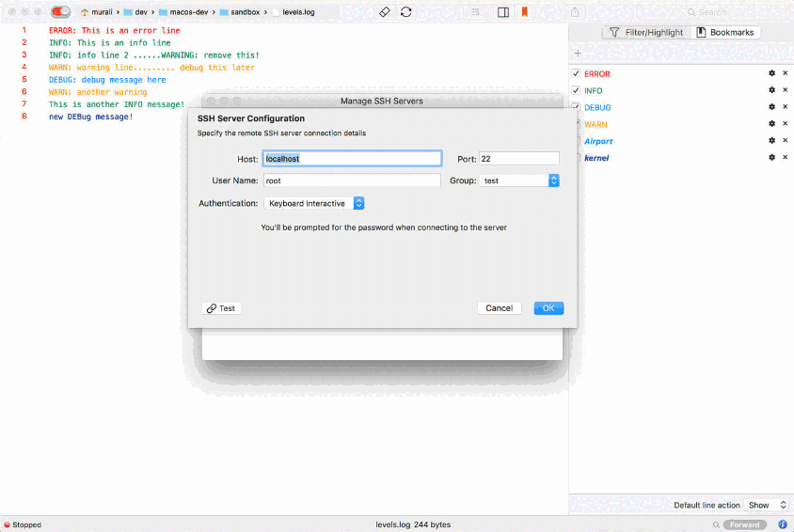Remove the INFO filter with its X
Screen dimensions: 794x532
tap(785, 91)
